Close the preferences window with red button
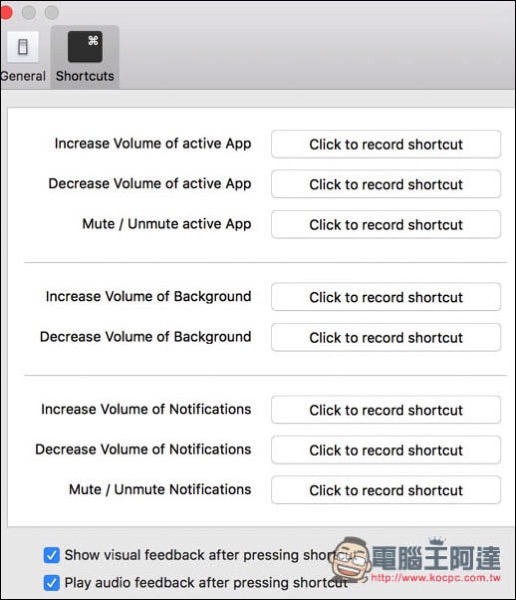 point(5,13)
